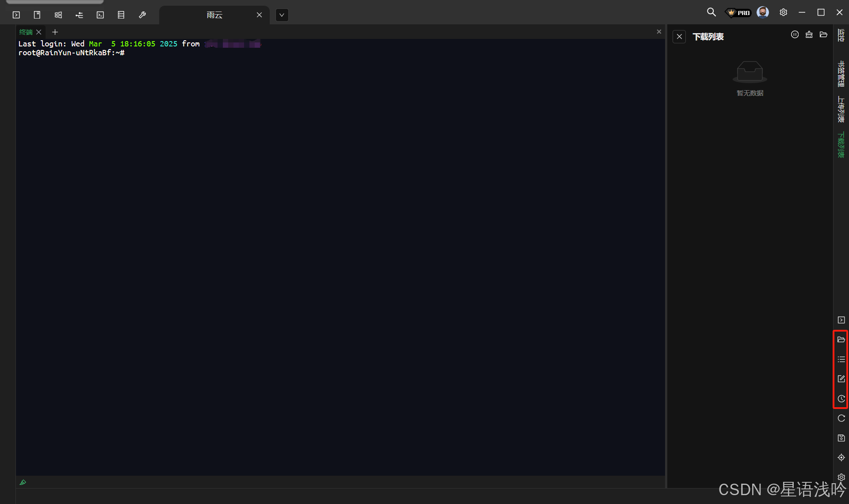Switch to the 上传列表 side tab
Image resolution: width=849 pixels, height=504 pixels.
[x=841, y=109]
